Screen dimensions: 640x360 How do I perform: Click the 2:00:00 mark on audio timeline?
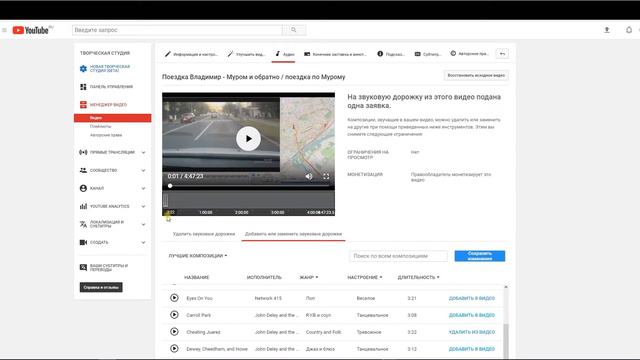[x=242, y=212]
